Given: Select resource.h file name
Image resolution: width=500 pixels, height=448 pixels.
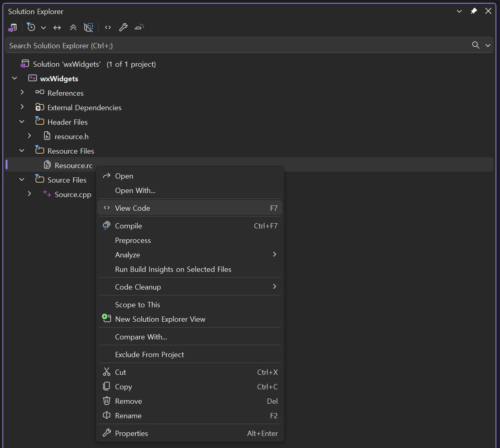Looking at the screenshot, I should click(x=72, y=137).
